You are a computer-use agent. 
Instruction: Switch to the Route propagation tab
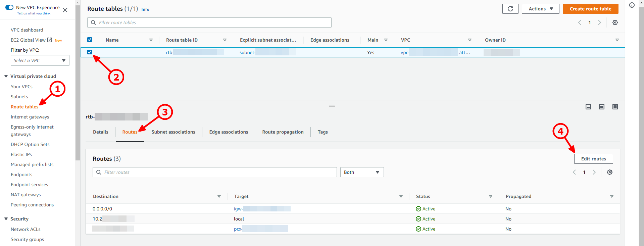tap(283, 132)
